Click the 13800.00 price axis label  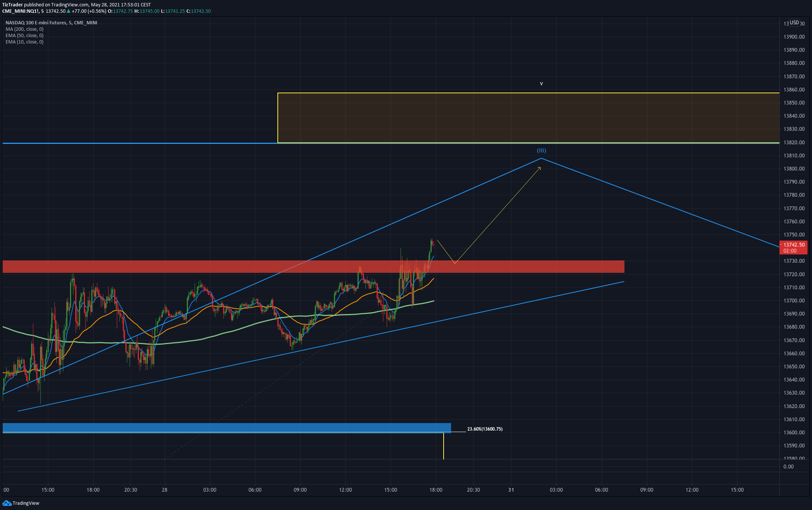(x=794, y=169)
